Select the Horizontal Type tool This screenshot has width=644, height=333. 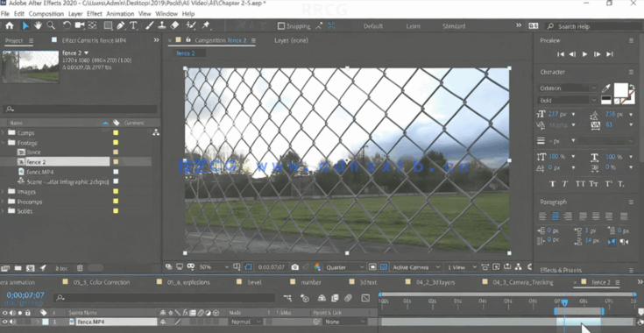coord(133,25)
